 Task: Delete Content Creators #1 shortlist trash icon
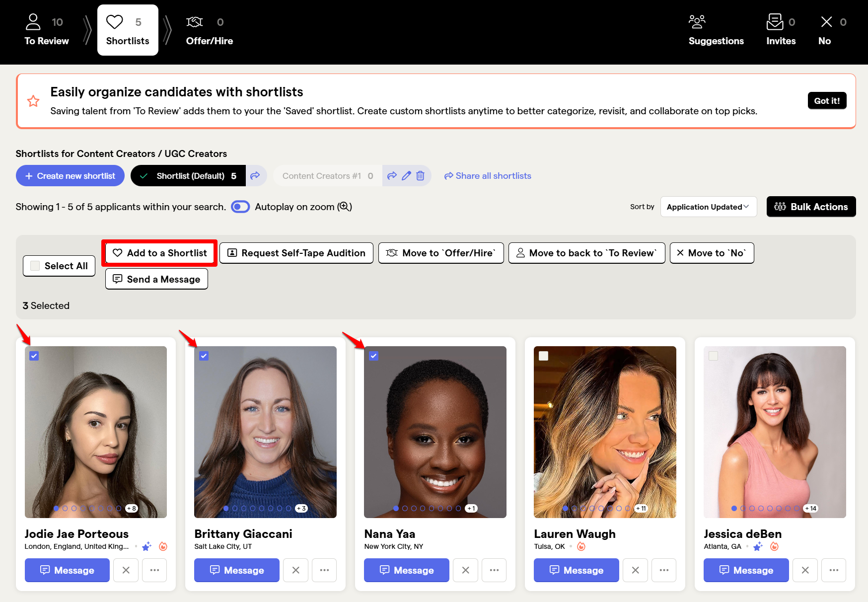coord(420,176)
